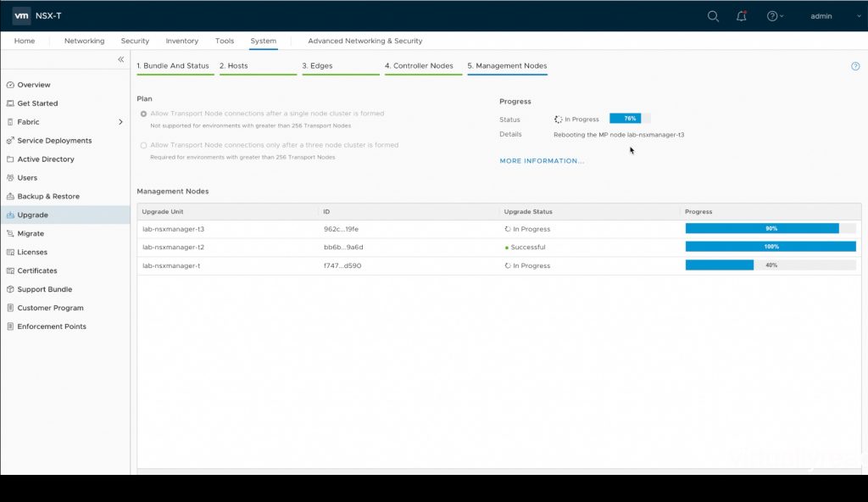Screen dimensions: 868x502
Task: Open Advanced Networking & Security menu
Action: click(x=364, y=41)
